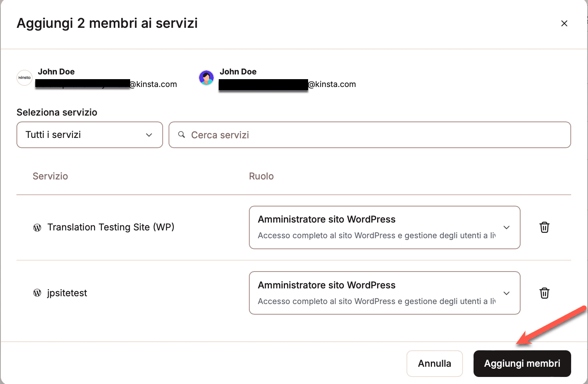Remove jpsitetest using its trash icon
The width and height of the screenshot is (588, 384).
(x=544, y=293)
